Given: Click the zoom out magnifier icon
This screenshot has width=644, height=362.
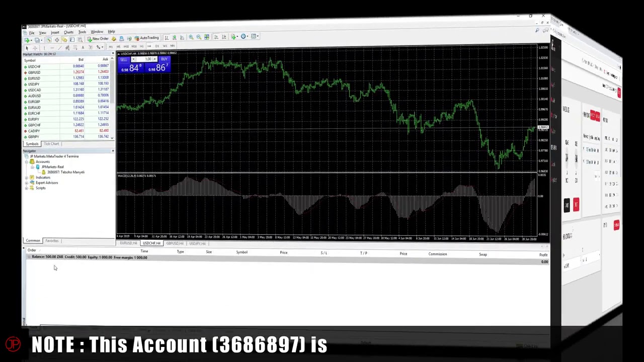Looking at the screenshot, I should 199,37.
